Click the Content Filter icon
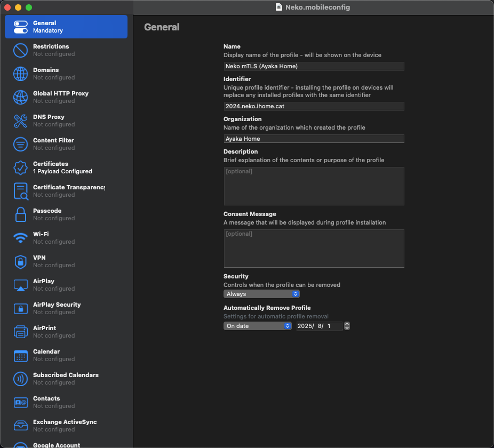 (x=20, y=144)
